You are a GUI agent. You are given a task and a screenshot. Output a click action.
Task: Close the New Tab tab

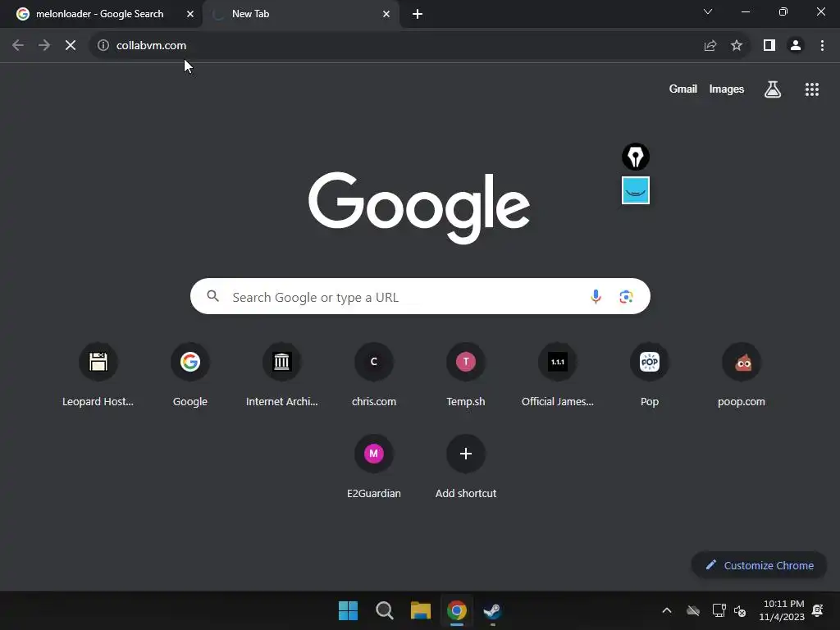(386, 14)
